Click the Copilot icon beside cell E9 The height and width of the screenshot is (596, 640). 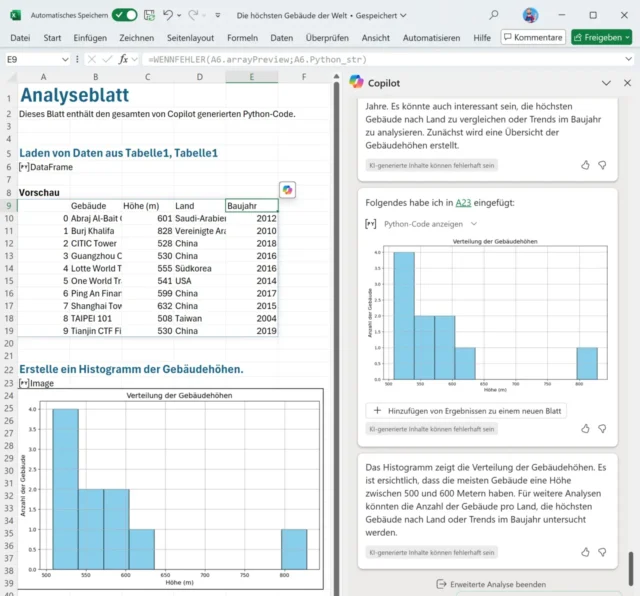287,190
